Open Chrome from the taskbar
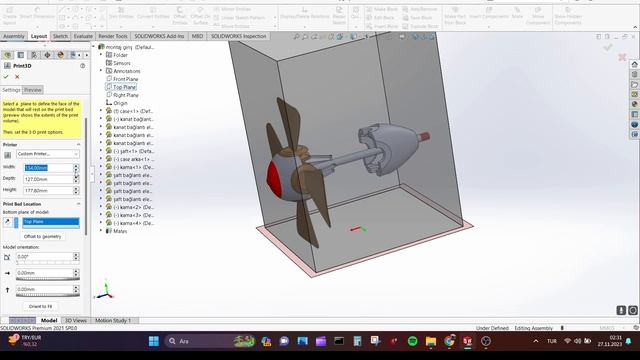 (x=449, y=341)
